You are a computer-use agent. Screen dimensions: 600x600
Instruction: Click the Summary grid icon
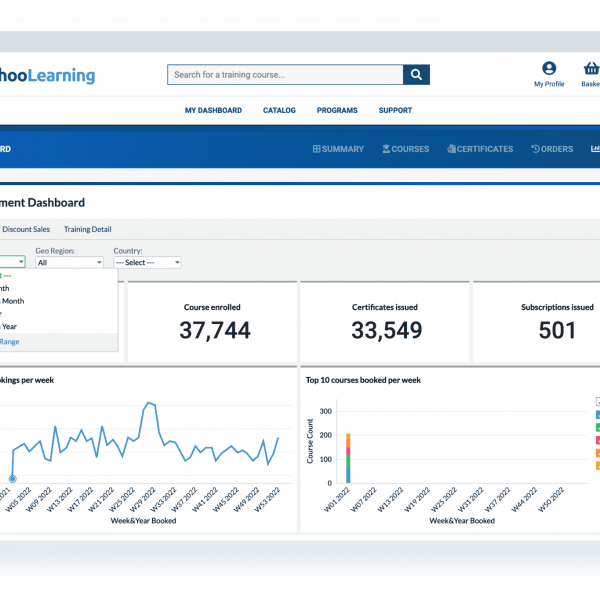click(x=317, y=149)
